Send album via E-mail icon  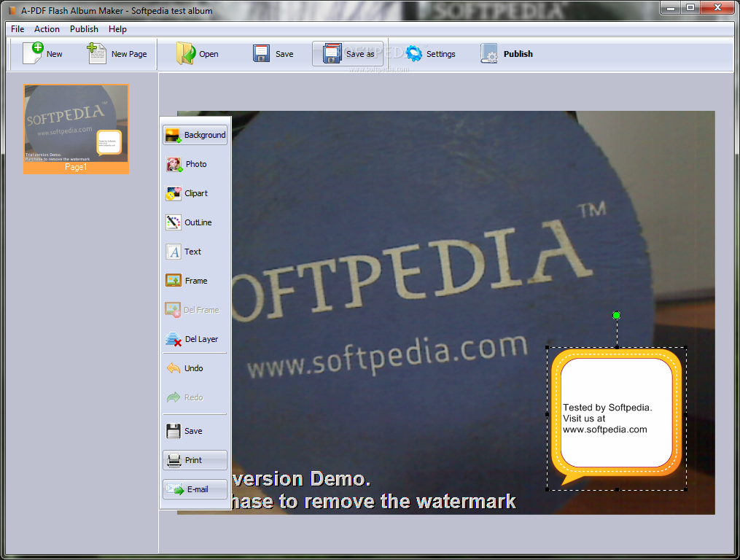[x=175, y=489]
